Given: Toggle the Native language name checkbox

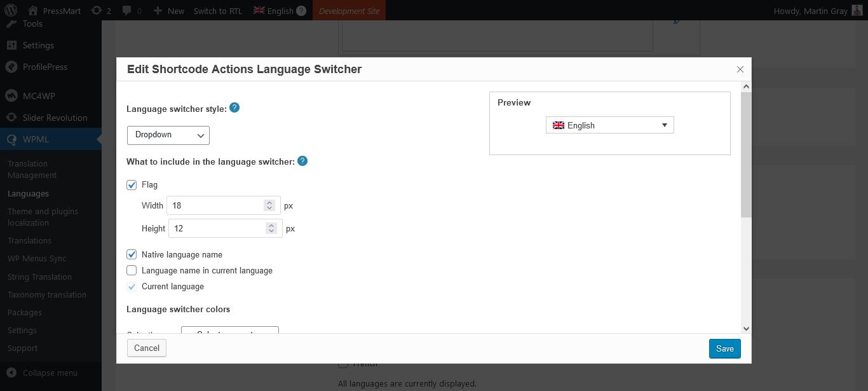Looking at the screenshot, I should click(132, 254).
